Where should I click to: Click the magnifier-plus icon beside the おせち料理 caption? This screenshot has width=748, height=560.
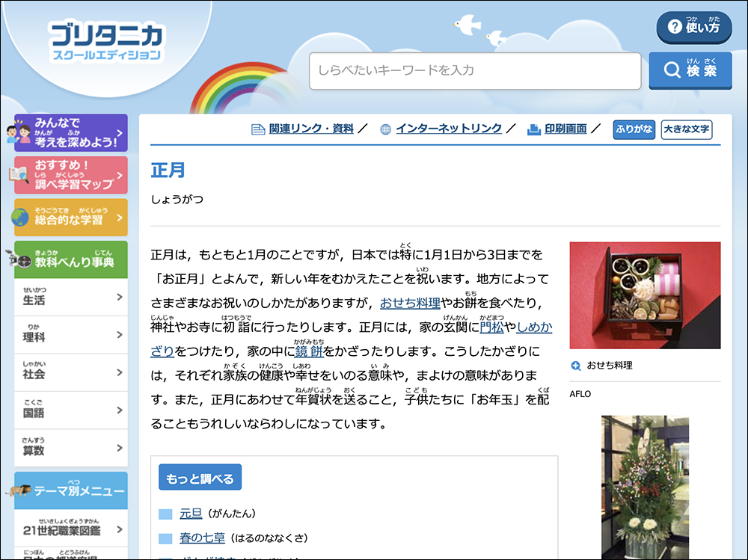point(576,366)
